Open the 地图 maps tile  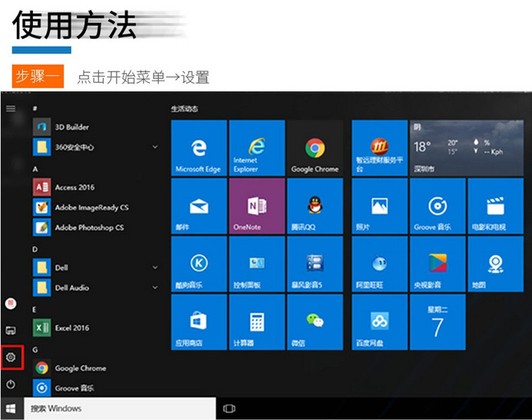click(496, 264)
